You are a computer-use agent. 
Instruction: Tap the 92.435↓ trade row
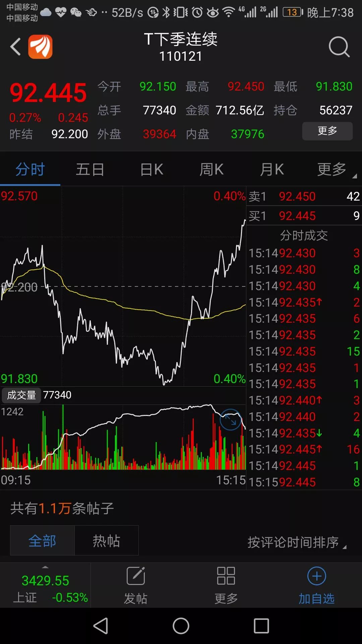pyautogui.click(x=304, y=433)
